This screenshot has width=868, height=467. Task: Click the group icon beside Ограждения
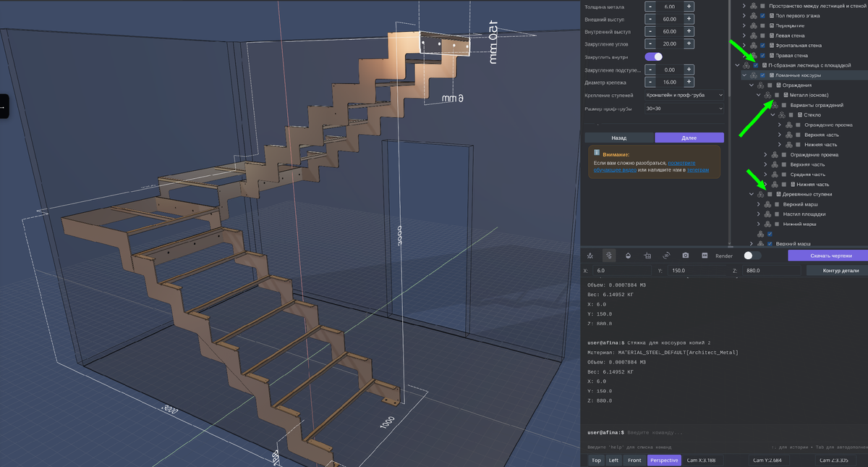760,85
